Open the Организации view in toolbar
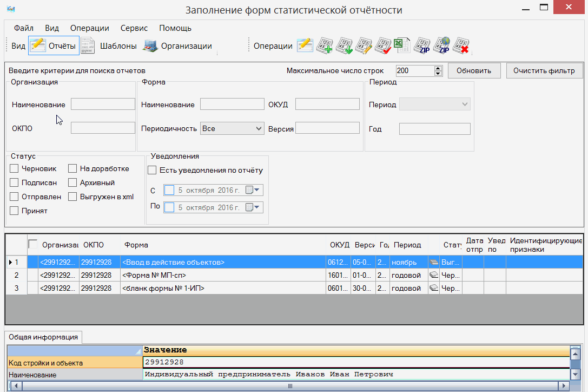 click(177, 46)
